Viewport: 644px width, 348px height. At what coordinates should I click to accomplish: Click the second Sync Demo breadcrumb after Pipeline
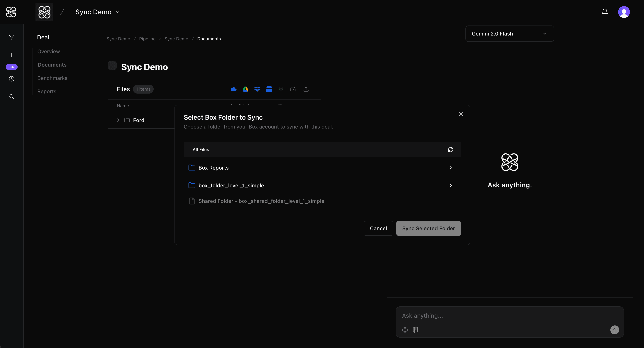[176, 39]
